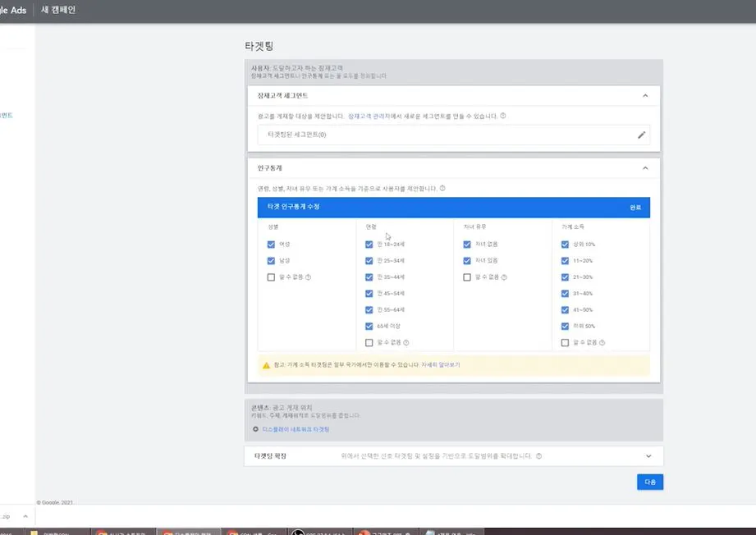
Task: Click help icon in 타겟팅 확장 row
Action: click(538, 456)
